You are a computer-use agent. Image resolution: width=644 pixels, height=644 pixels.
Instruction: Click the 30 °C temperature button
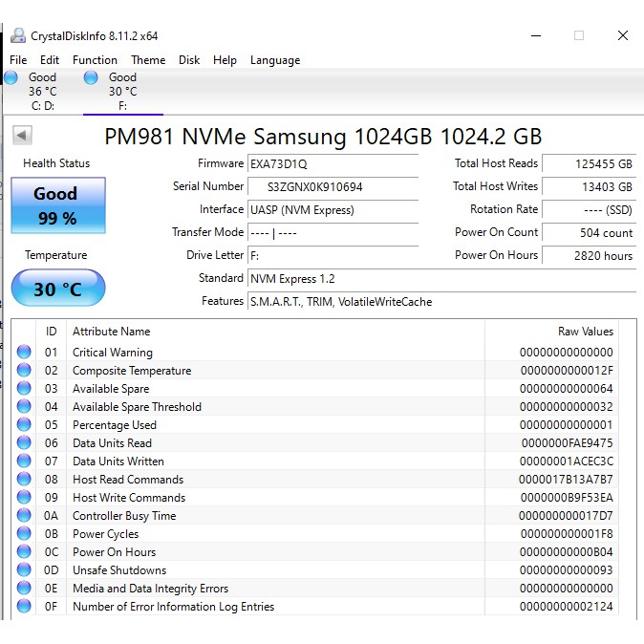click(x=58, y=288)
